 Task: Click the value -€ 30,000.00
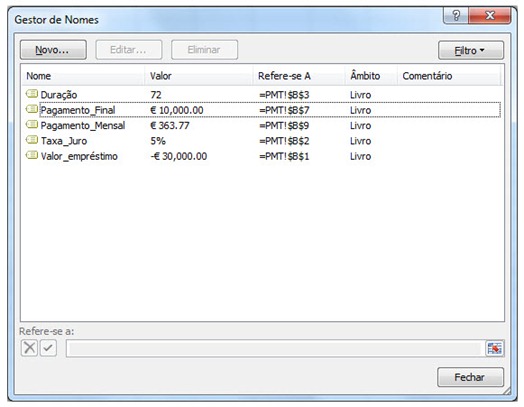pos(179,156)
